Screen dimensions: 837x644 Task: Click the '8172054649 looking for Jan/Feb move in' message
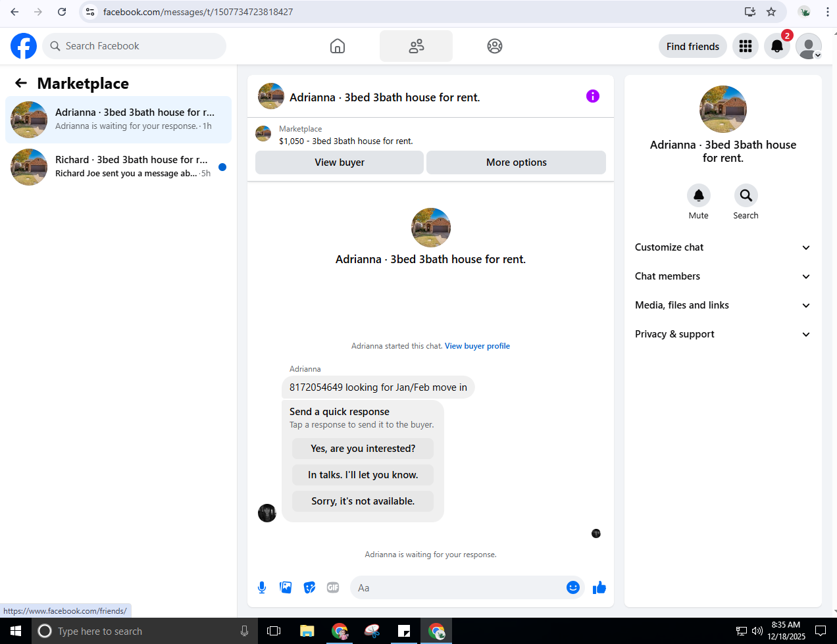[x=378, y=387]
